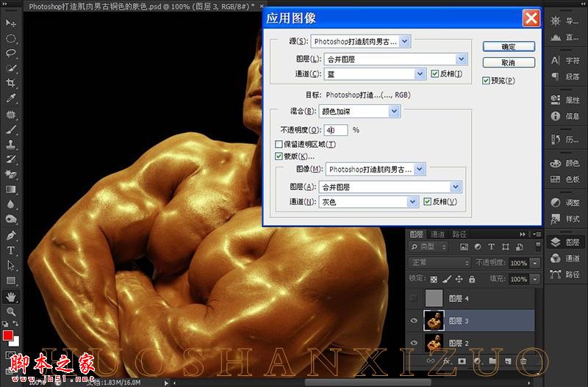Open the Properties panel icon
588x387 pixels.
556,100
